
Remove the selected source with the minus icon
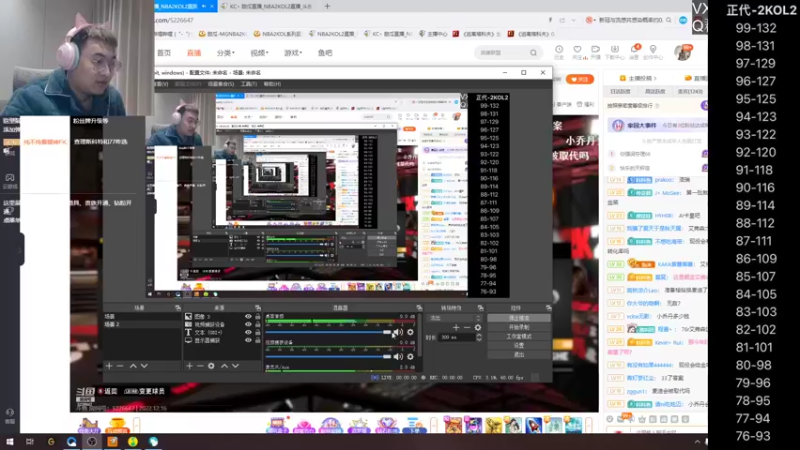(200, 366)
